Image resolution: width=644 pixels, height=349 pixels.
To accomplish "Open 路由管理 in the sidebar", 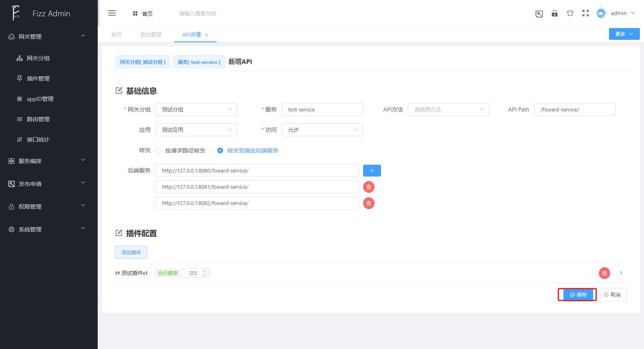I will [49, 119].
